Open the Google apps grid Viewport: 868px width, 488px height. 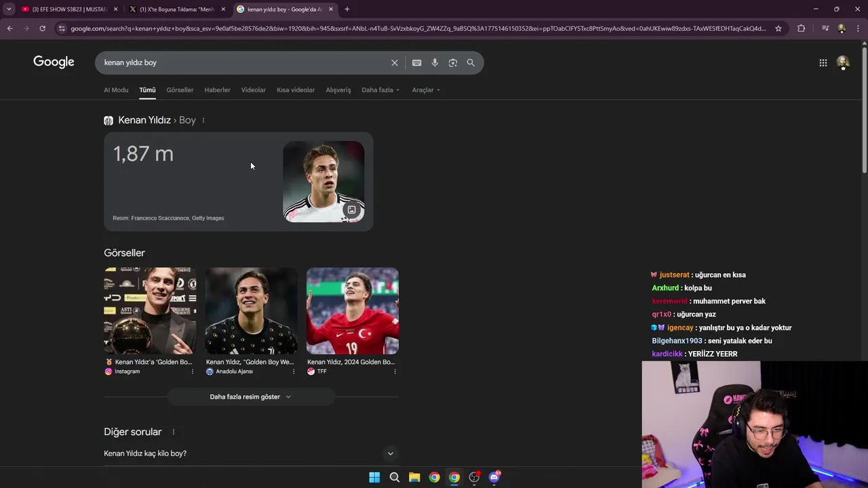coord(823,62)
